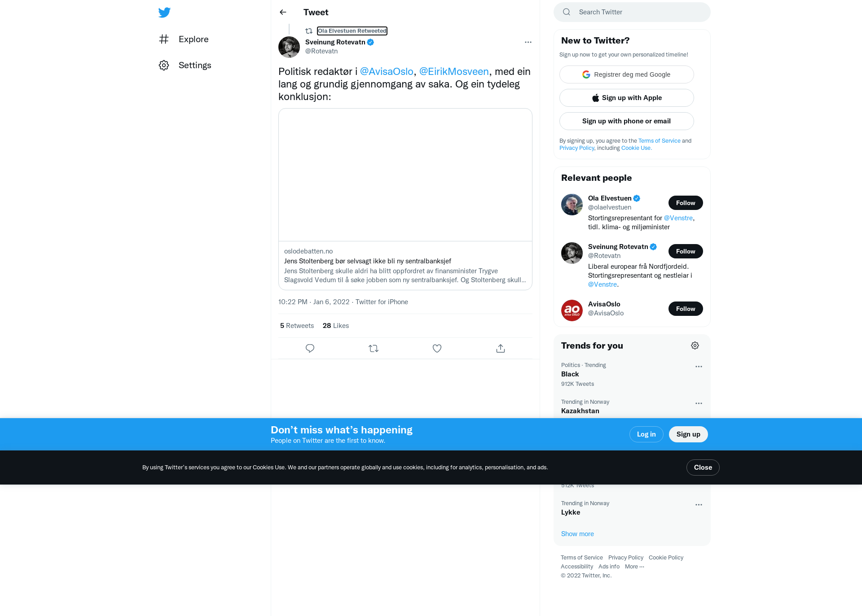The image size is (862, 616).
Task: Expand options for the Kazakhstan trend
Action: [699, 403]
